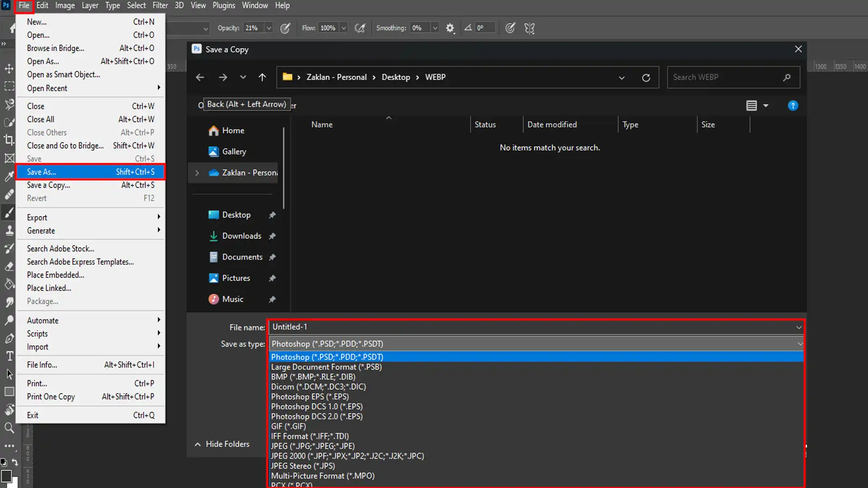The image size is (868, 488).
Task: Click the File name input field
Action: coord(531,327)
